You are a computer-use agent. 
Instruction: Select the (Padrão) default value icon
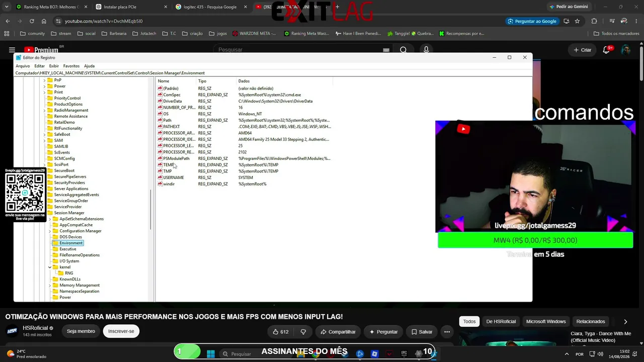click(160, 88)
